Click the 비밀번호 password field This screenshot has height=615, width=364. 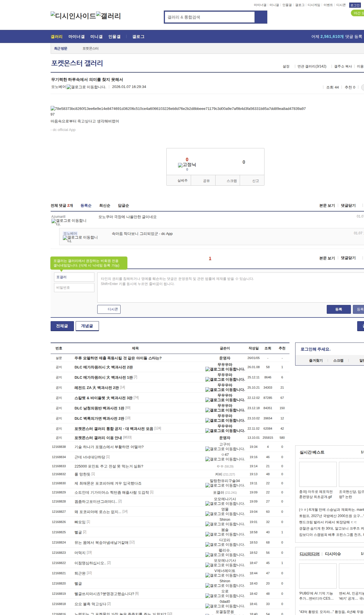(x=74, y=288)
